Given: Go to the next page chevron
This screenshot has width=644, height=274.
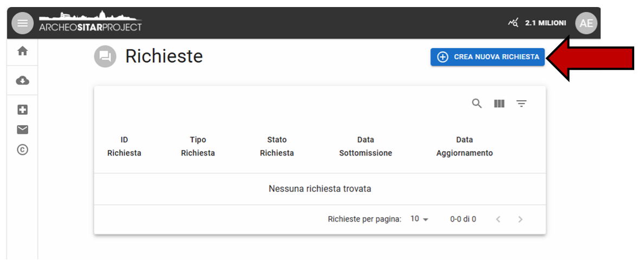Looking at the screenshot, I should 520,219.
